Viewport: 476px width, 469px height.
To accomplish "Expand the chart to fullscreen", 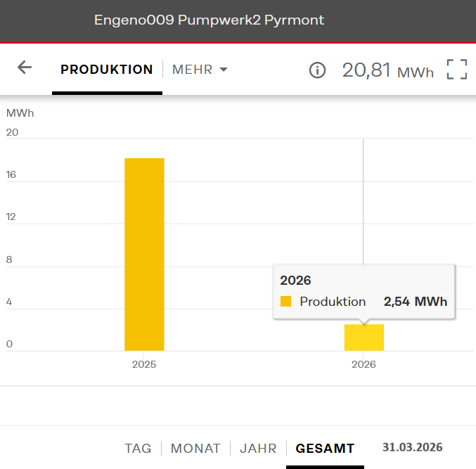I will pyautogui.click(x=457, y=70).
